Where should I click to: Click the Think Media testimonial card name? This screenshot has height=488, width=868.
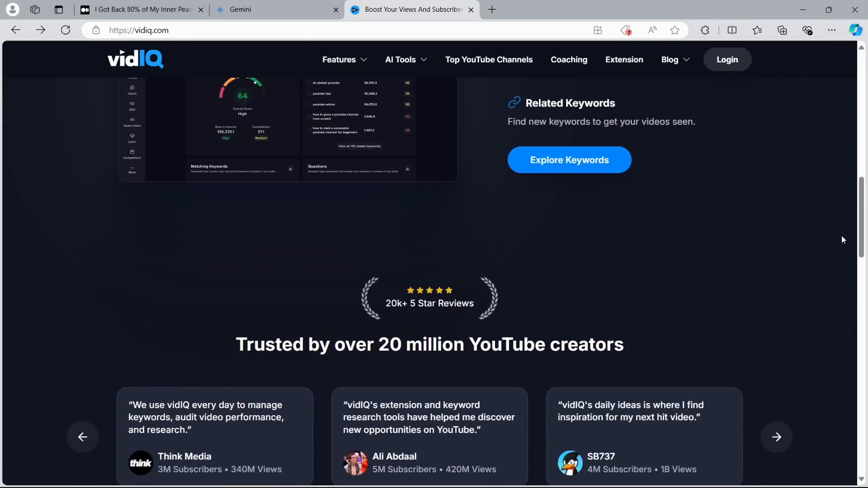[184, 456]
